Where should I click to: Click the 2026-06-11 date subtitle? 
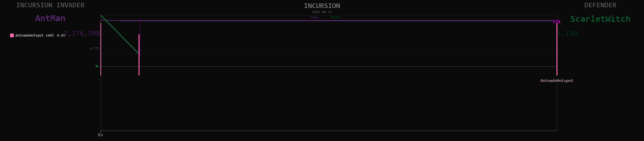coord(322,12)
